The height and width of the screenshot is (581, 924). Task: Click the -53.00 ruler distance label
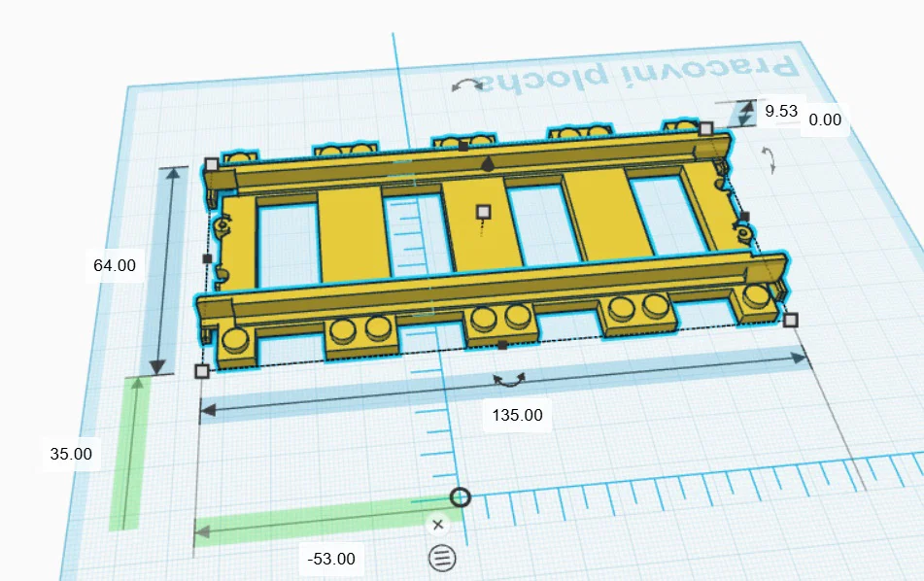point(329,558)
